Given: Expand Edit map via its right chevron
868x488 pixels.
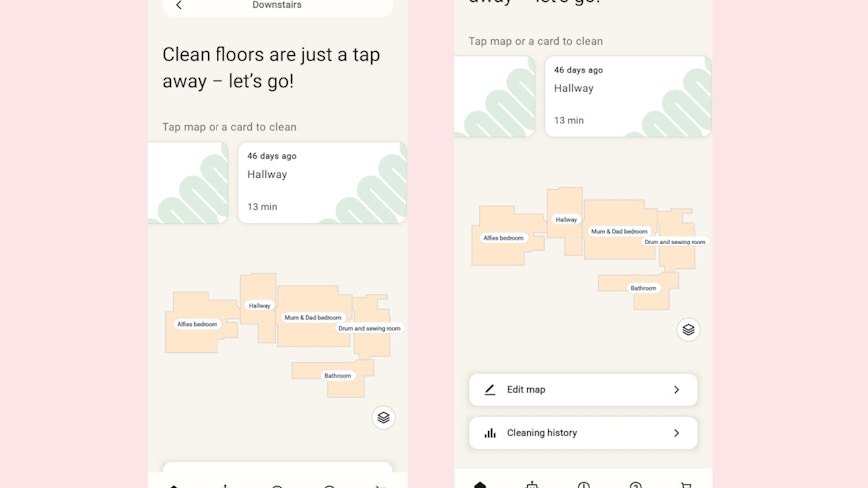Looking at the screenshot, I should pyautogui.click(x=677, y=390).
